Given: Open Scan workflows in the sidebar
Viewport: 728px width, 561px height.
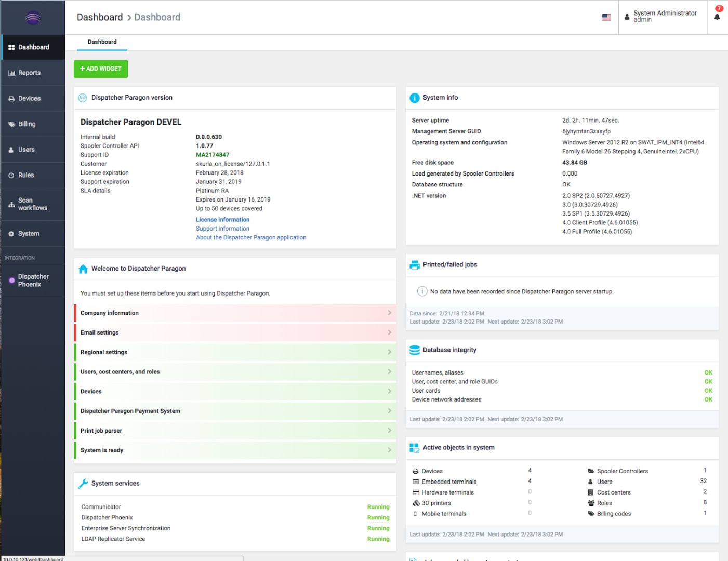Looking at the screenshot, I should pos(33,204).
